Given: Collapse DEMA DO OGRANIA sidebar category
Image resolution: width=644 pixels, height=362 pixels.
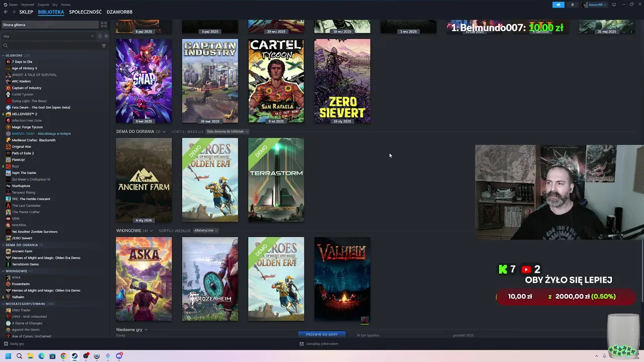Looking at the screenshot, I should pyautogui.click(x=4, y=245).
